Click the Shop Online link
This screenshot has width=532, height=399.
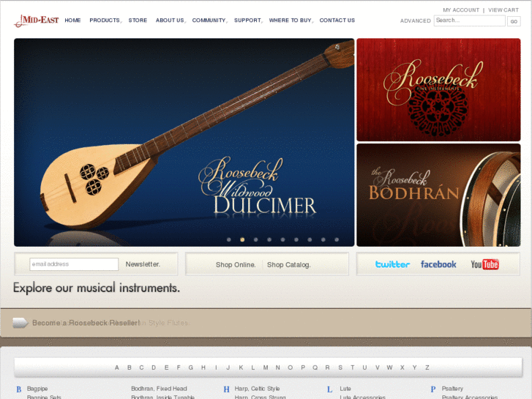(x=236, y=265)
